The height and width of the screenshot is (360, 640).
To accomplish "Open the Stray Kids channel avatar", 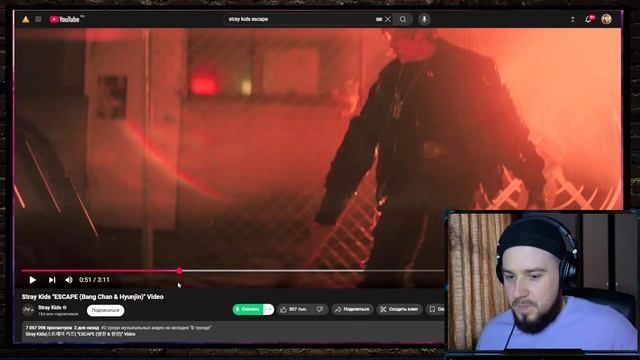I will click(x=28, y=310).
